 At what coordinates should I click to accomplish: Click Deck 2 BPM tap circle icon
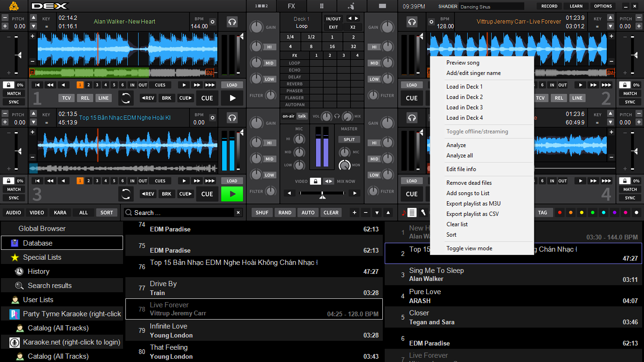[x=431, y=22]
